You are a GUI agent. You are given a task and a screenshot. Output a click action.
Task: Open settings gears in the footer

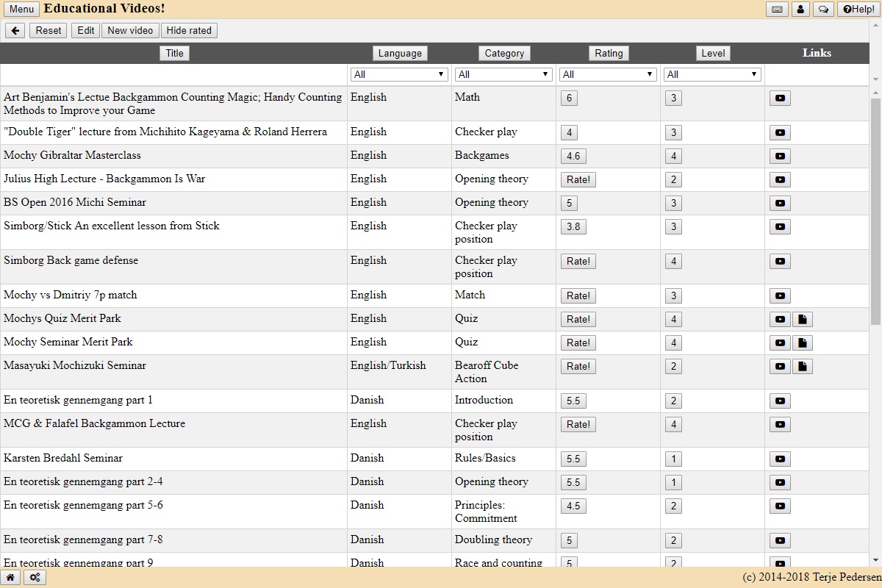[x=35, y=578]
